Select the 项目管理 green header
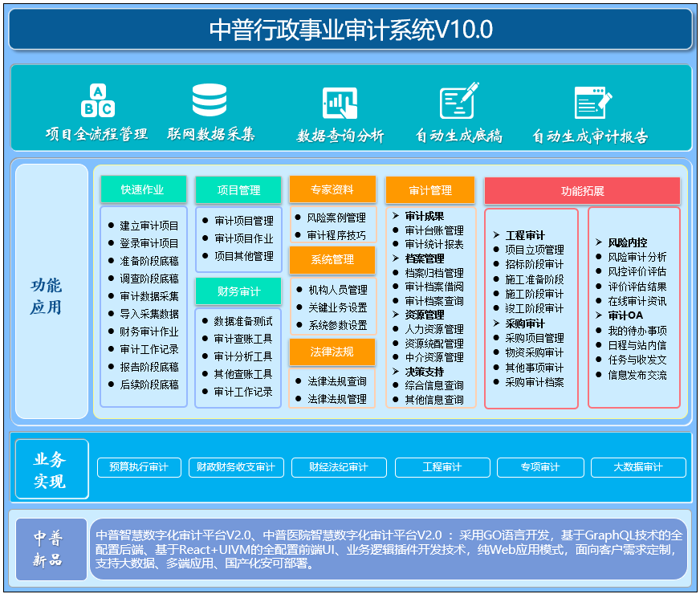Viewport: 700px width, 594px height. click(x=239, y=190)
